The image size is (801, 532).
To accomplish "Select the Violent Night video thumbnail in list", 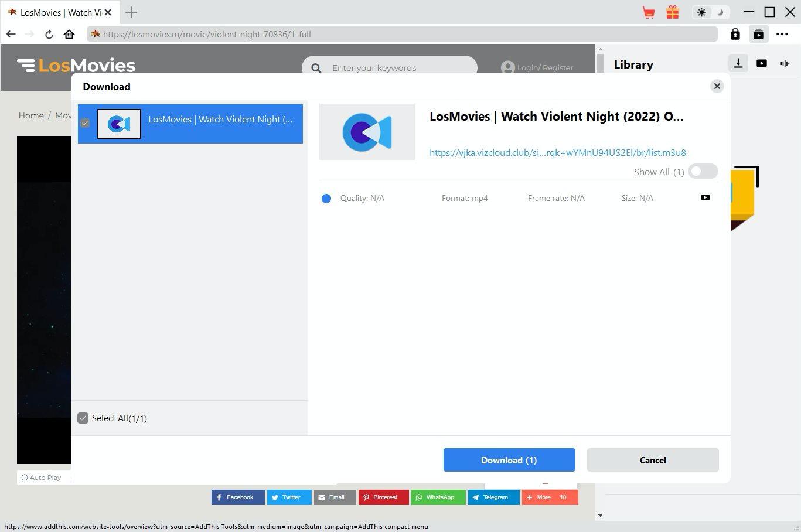I will pyautogui.click(x=119, y=124).
